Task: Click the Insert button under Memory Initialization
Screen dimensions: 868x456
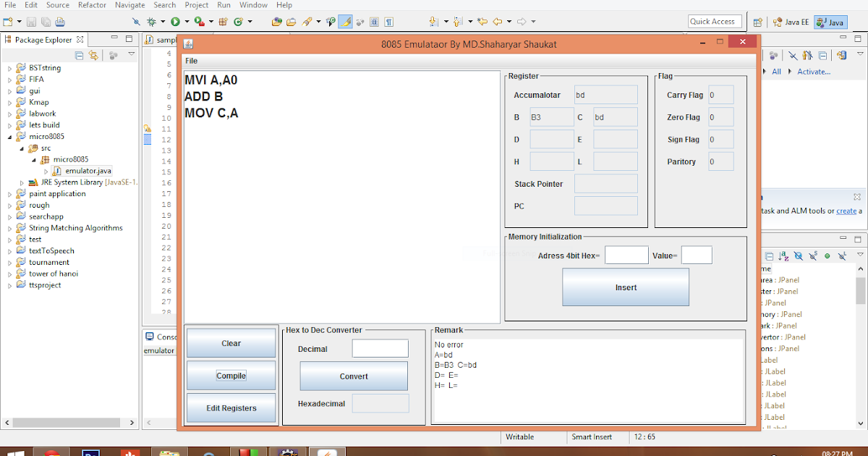Action: (x=625, y=287)
